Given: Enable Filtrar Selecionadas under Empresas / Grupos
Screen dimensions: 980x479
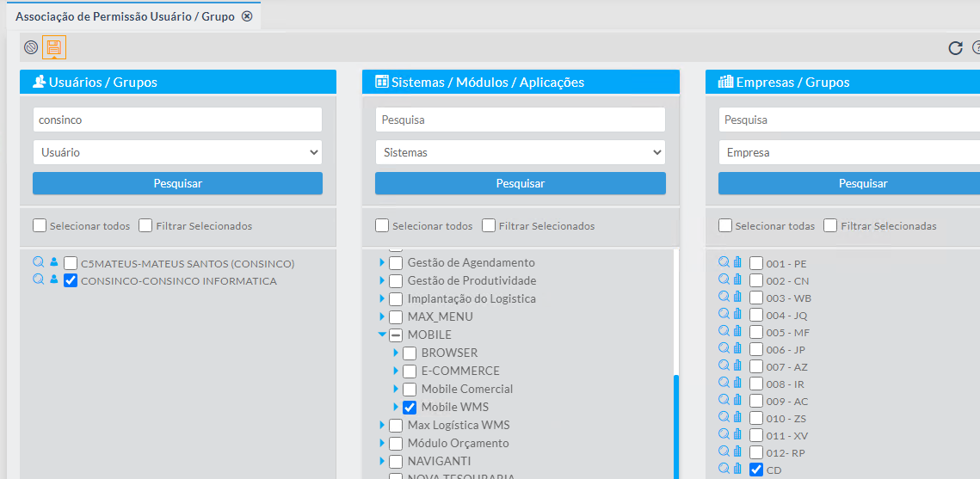Looking at the screenshot, I should click(830, 225).
